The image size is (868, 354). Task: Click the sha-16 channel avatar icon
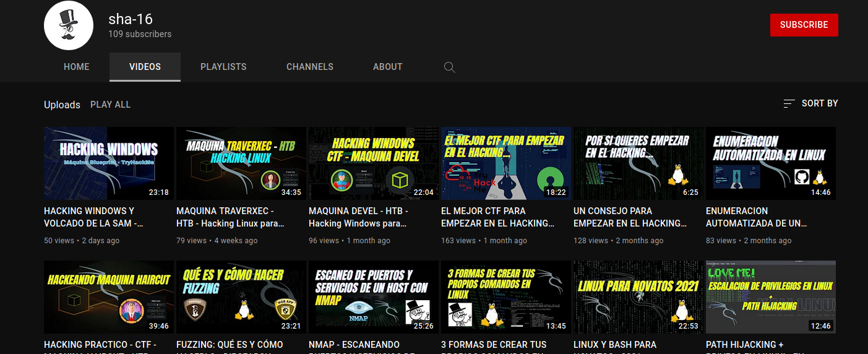point(68,25)
